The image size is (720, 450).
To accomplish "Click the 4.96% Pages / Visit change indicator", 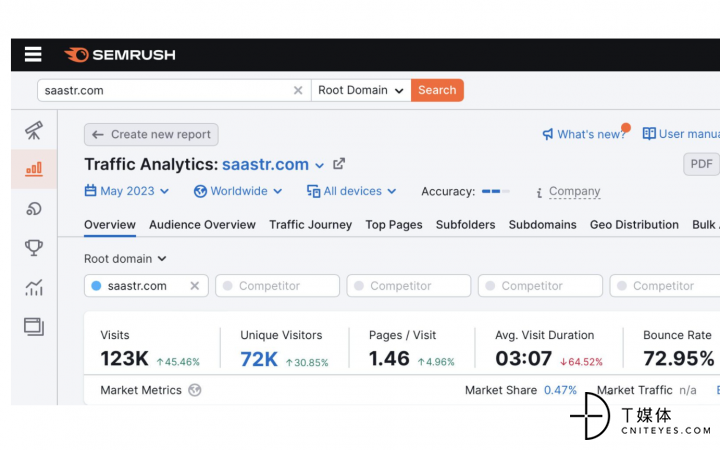I will pyautogui.click(x=436, y=362).
